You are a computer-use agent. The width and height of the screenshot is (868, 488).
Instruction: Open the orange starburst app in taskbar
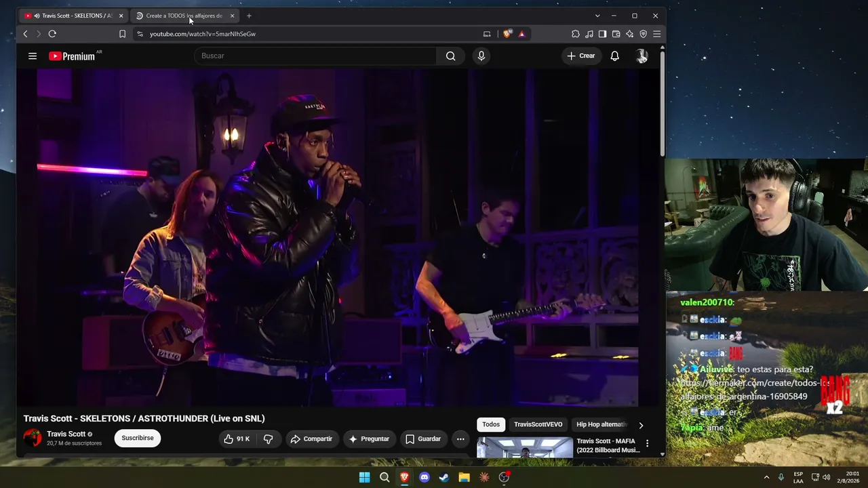coord(484,477)
